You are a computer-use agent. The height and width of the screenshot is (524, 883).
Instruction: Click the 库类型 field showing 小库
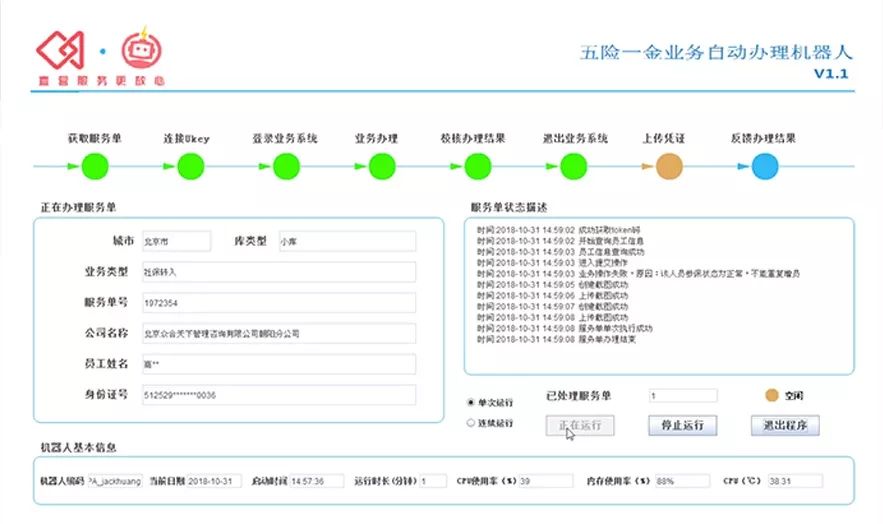(347, 241)
